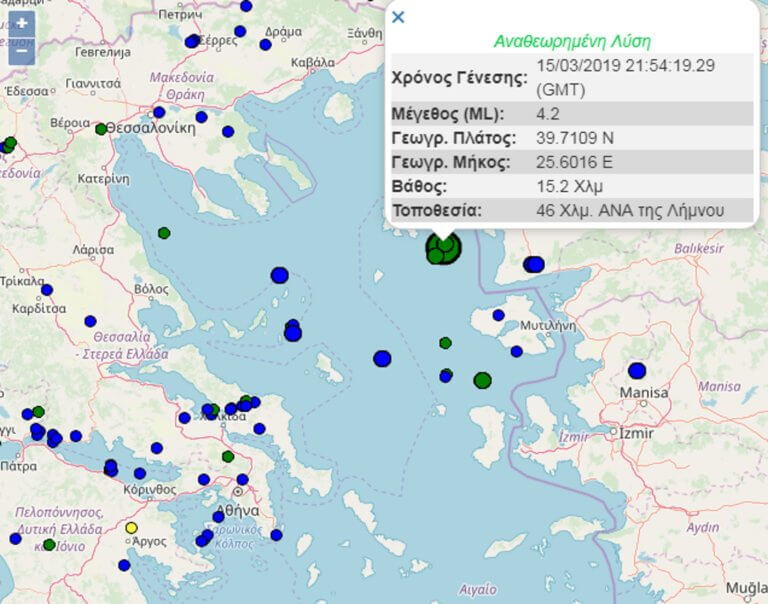Click the origin time 15/03/2019 21:54:19.29
Screen dimensions: 768x604
pyautogui.click(x=625, y=66)
